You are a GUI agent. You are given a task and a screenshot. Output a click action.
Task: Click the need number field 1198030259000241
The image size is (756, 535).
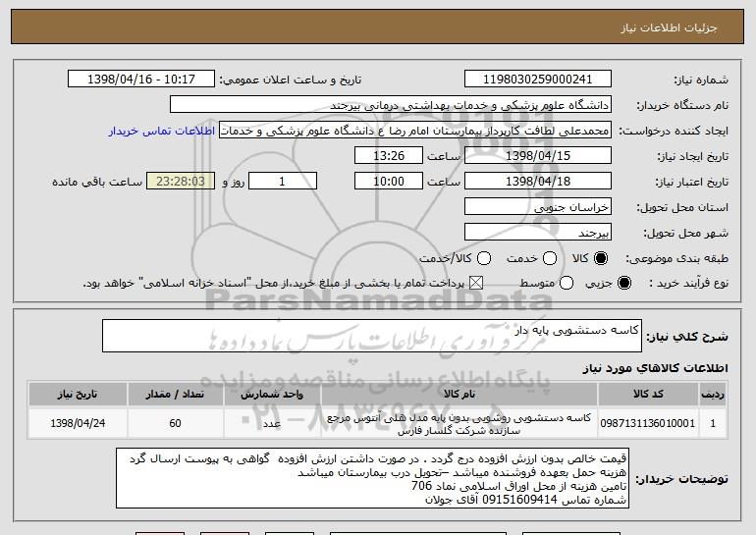point(538,80)
